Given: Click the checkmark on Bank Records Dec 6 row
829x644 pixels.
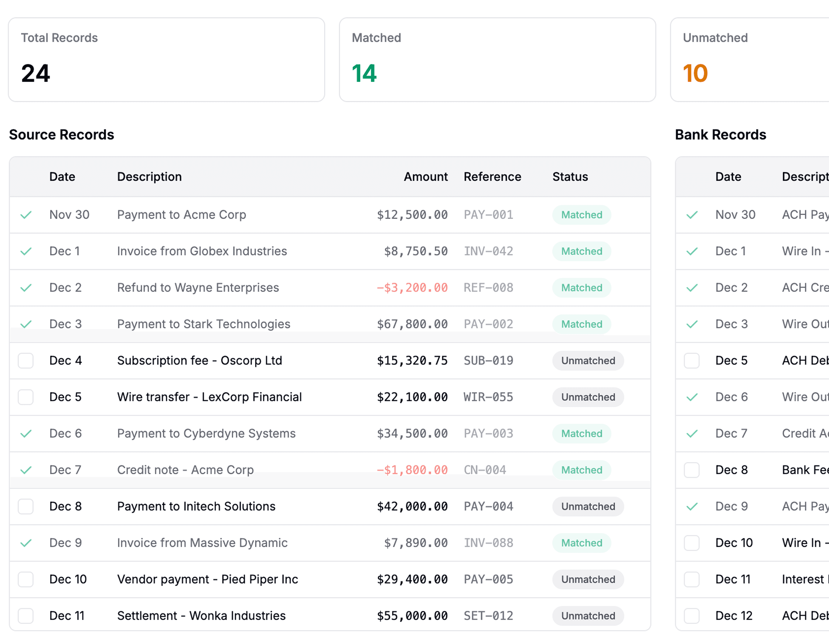Looking at the screenshot, I should 692,397.
